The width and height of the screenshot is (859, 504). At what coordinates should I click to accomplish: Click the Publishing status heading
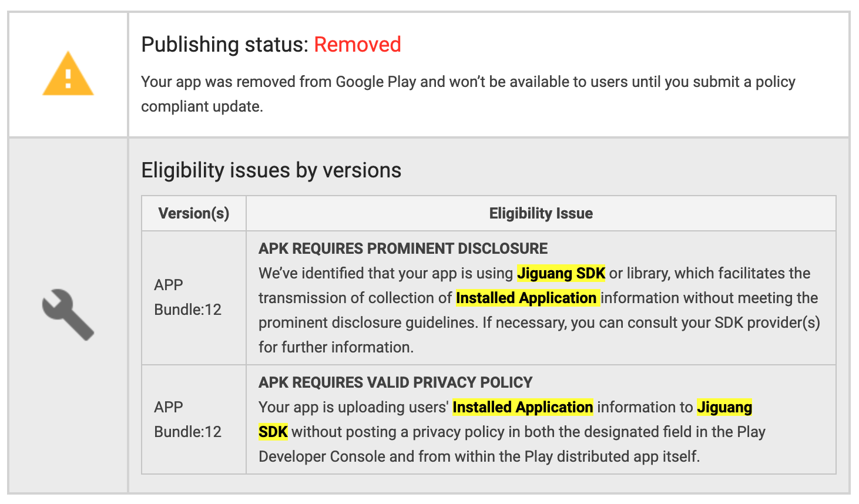click(x=223, y=45)
